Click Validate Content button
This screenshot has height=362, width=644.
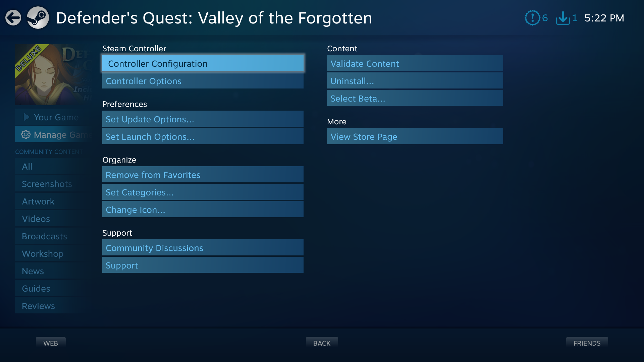click(415, 63)
